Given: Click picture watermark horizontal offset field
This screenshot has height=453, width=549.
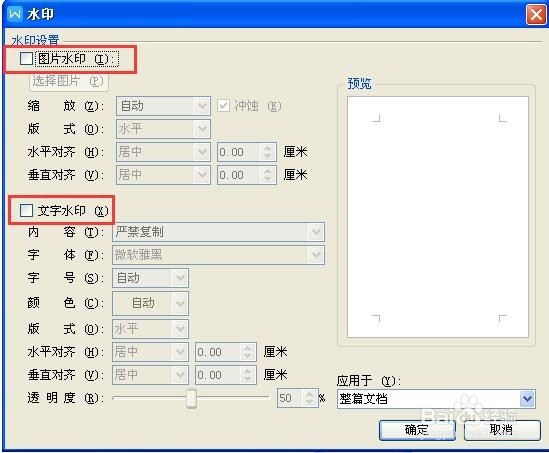Looking at the screenshot, I should pos(239,152).
